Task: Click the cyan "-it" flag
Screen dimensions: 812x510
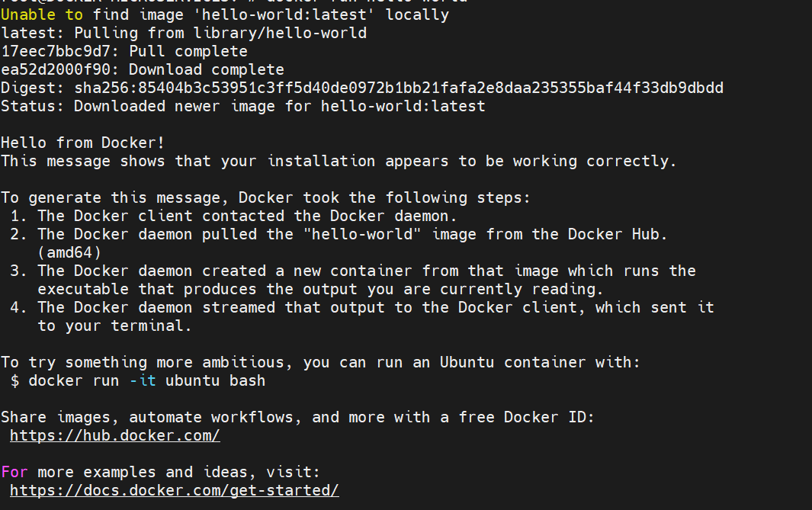Action: (143, 380)
